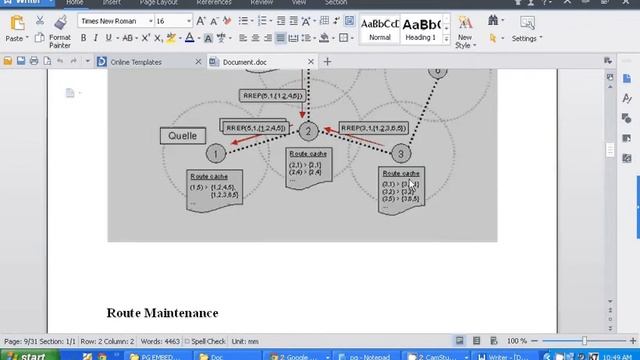Toggle justified alignment
The image size is (640, 360).
pos(280,38)
